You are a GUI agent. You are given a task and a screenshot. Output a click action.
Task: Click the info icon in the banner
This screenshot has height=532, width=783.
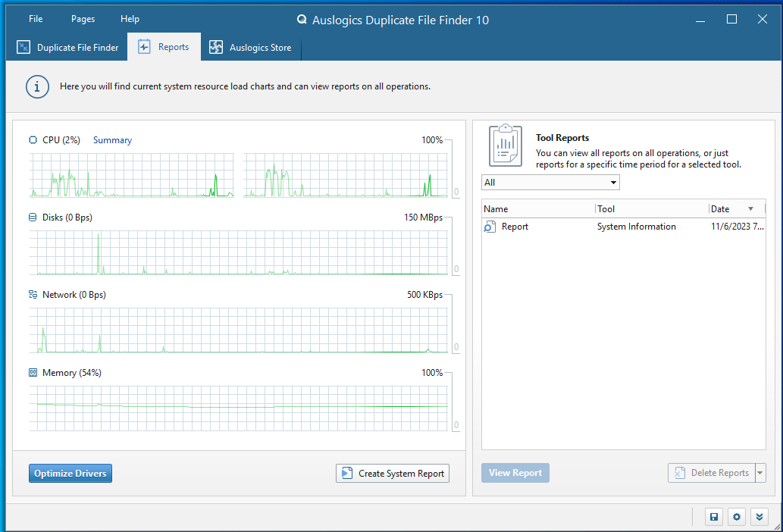click(37, 86)
